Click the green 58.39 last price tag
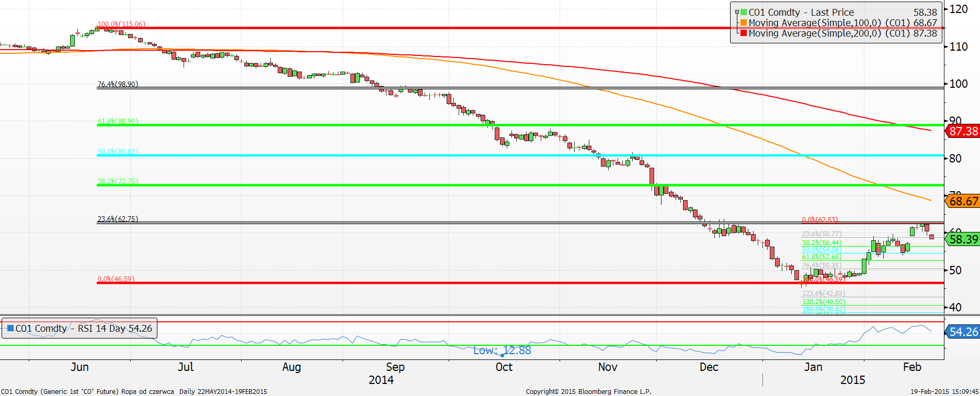 point(963,239)
